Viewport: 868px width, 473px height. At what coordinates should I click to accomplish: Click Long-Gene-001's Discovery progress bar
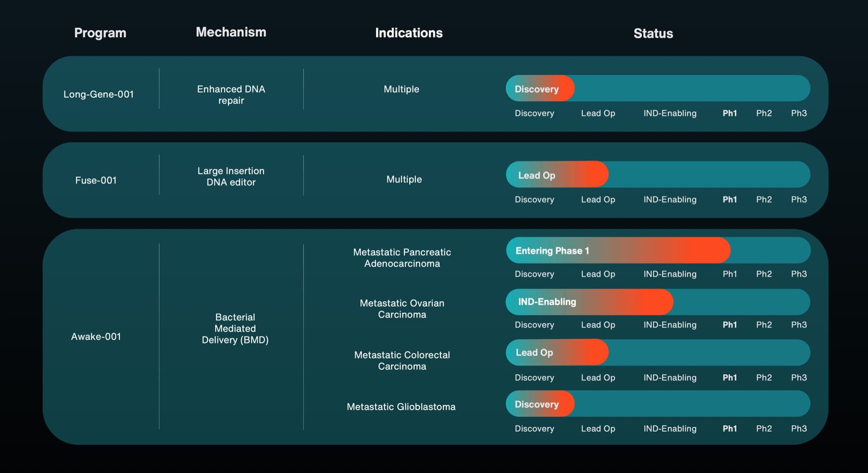tap(540, 89)
